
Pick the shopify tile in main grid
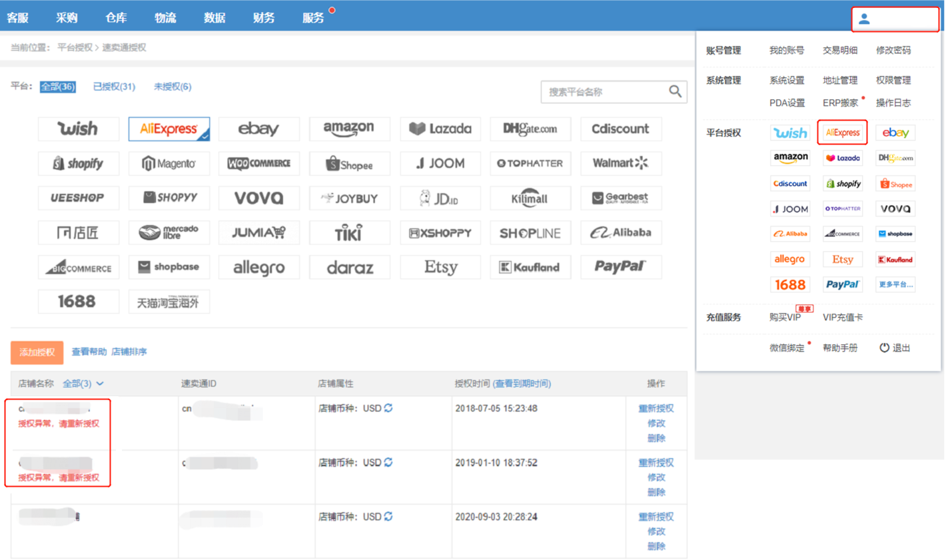tap(79, 163)
